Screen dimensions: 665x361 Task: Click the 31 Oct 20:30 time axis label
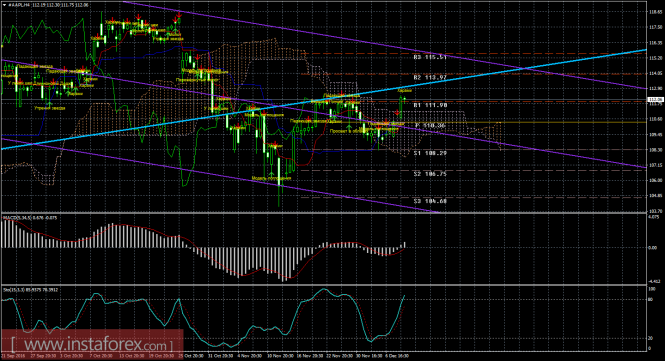(x=220, y=356)
